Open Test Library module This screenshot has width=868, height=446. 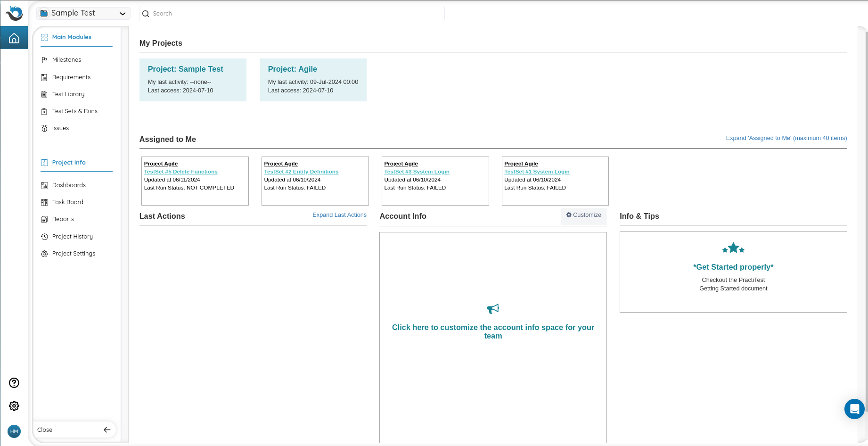click(68, 94)
